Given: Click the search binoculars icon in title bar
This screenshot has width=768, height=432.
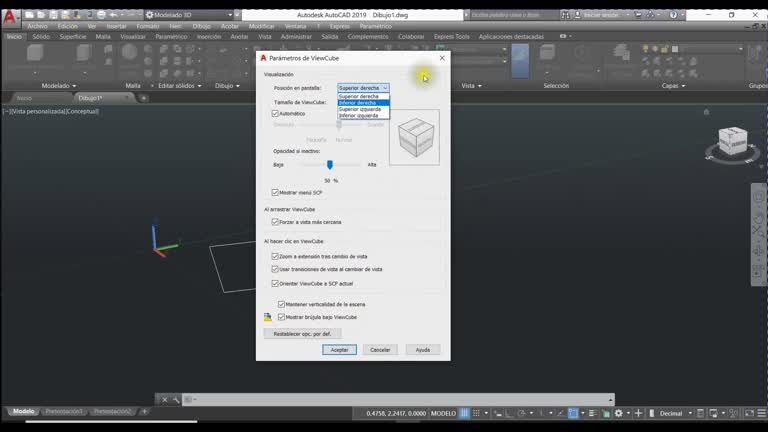Looking at the screenshot, I should pos(565,15).
